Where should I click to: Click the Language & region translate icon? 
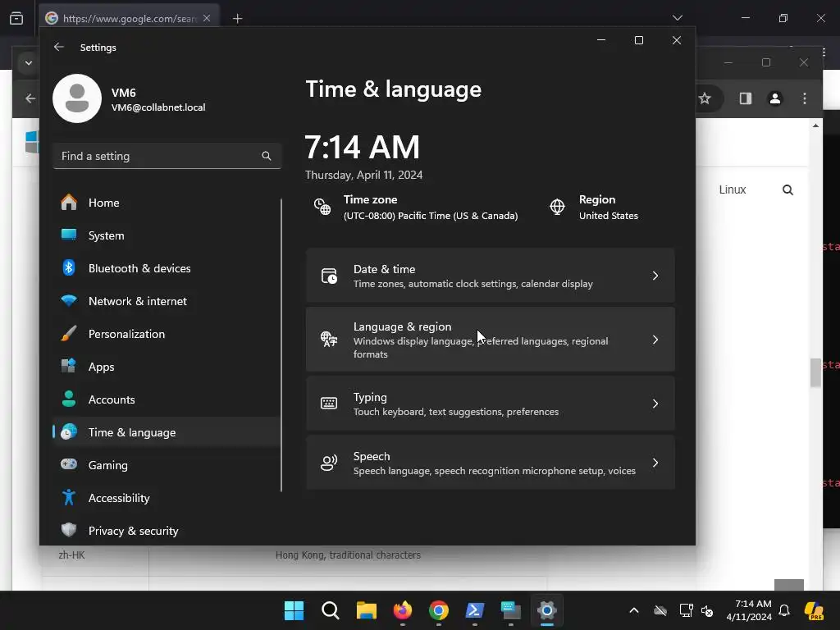[x=329, y=339]
